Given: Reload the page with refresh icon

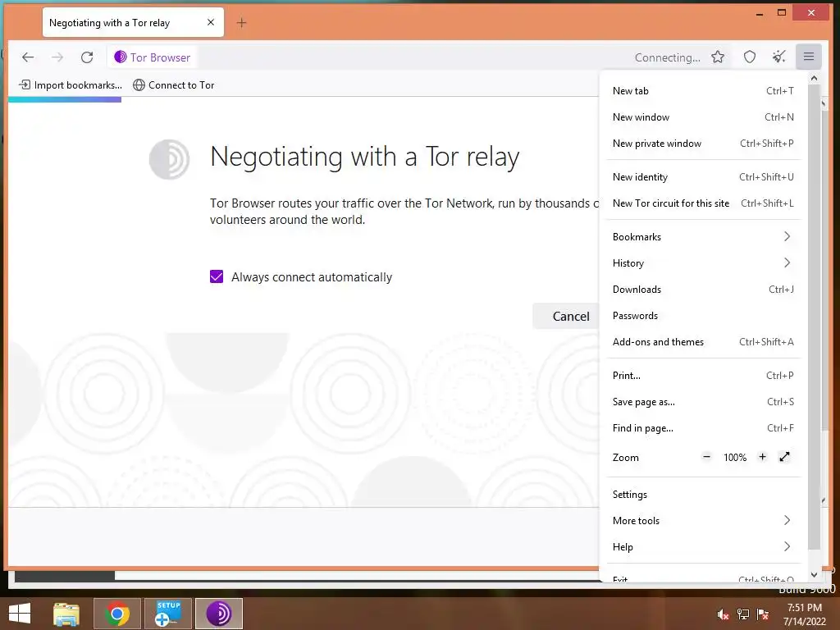Looking at the screenshot, I should click(87, 57).
